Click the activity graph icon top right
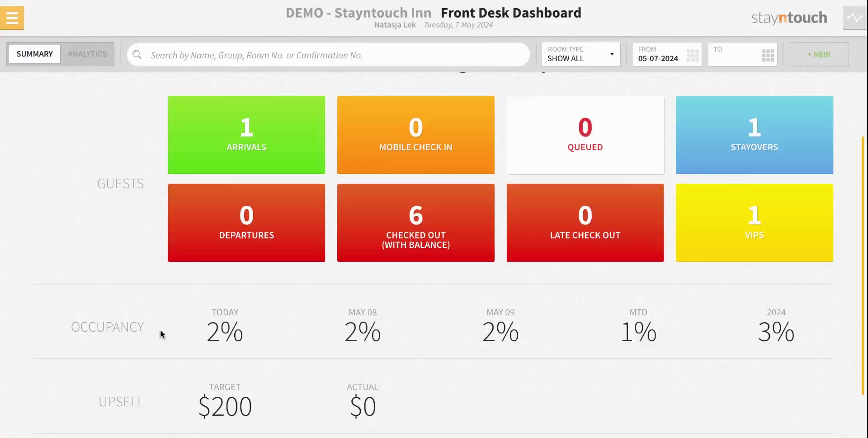This screenshot has width=868, height=438. click(854, 18)
